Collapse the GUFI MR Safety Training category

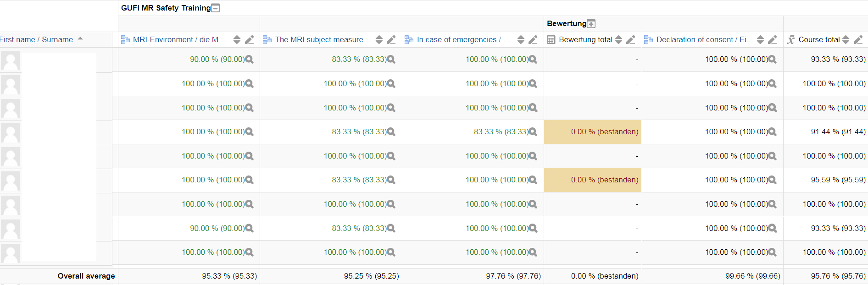(x=216, y=8)
